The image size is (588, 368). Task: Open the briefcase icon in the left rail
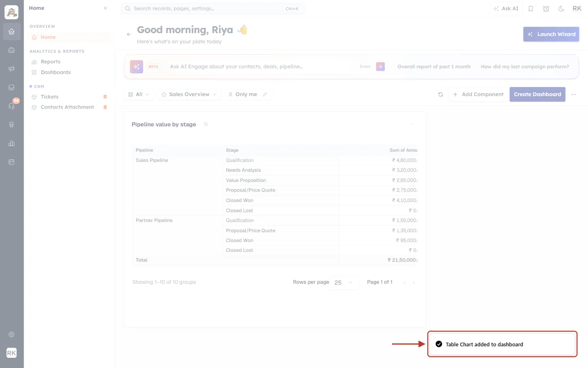11,50
